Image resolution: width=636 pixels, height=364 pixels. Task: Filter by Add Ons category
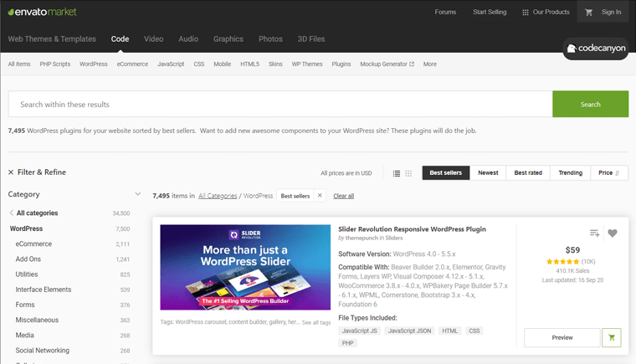(x=28, y=259)
